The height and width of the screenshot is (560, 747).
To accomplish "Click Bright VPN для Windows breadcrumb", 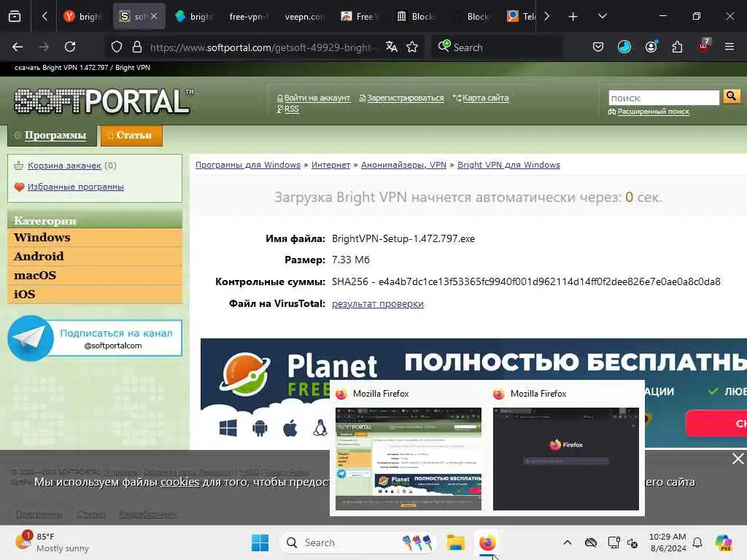I will [508, 165].
